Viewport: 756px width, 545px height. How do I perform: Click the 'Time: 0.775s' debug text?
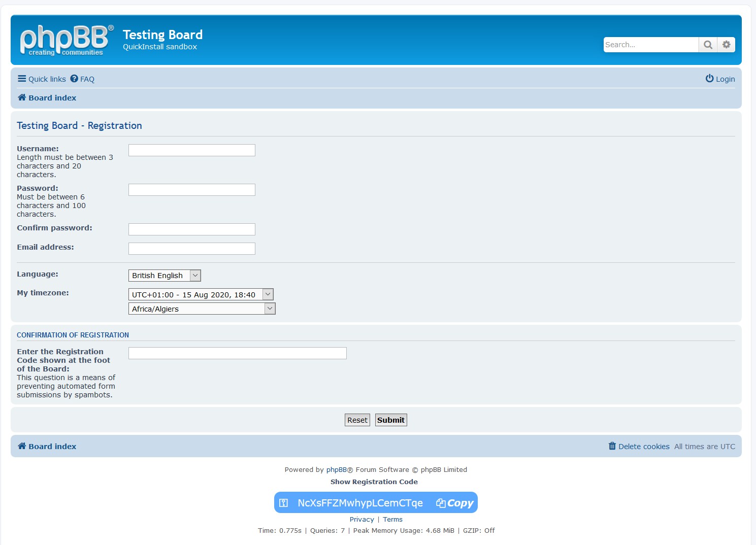click(280, 531)
